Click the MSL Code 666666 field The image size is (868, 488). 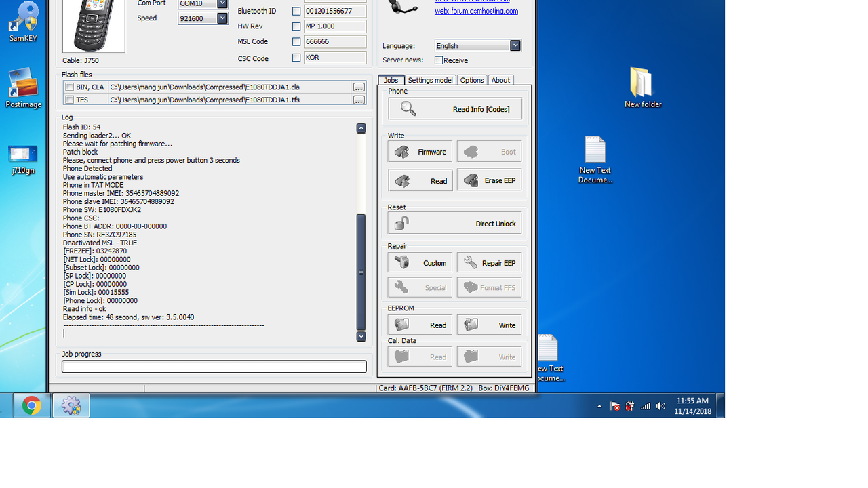pos(335,42)
